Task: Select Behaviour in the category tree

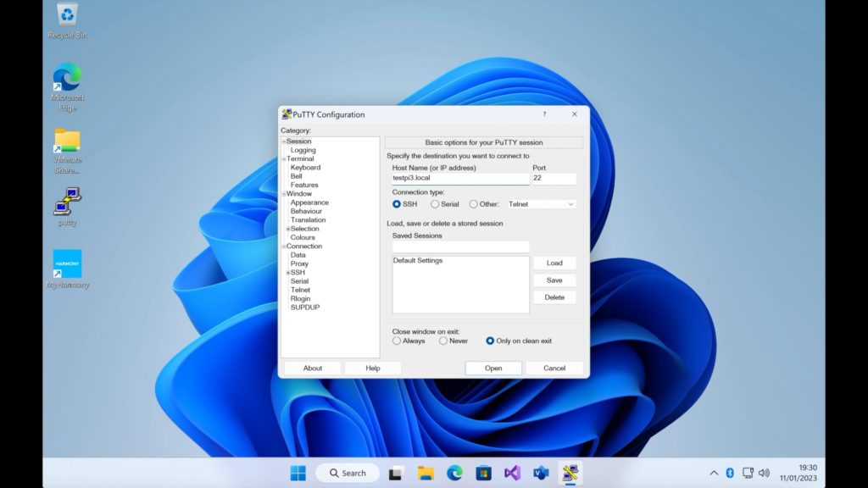Action: pyautogui.click(x=306, y=211)
